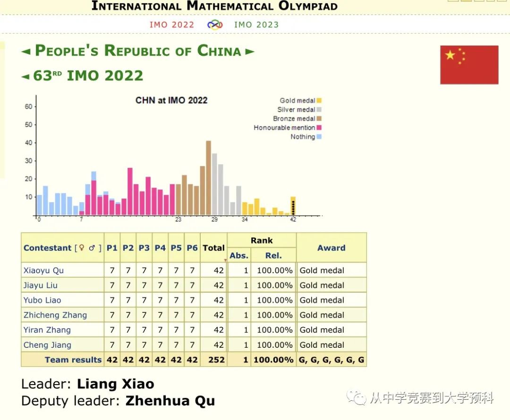The width and height of the screenshot is (510, 420).
Task: Open contestant Zhicheng Zhang's profile
Action: pyautogui.click(x=55, y=315)
